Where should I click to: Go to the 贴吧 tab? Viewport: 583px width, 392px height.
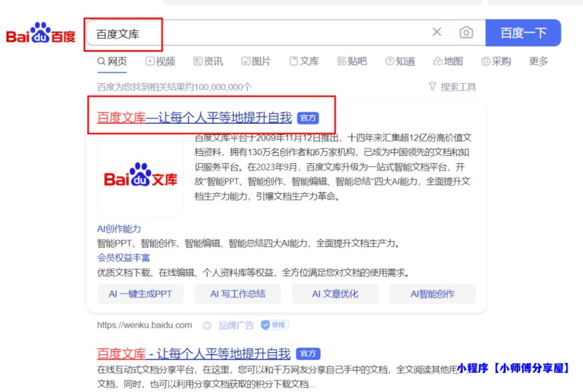[352, 61]
